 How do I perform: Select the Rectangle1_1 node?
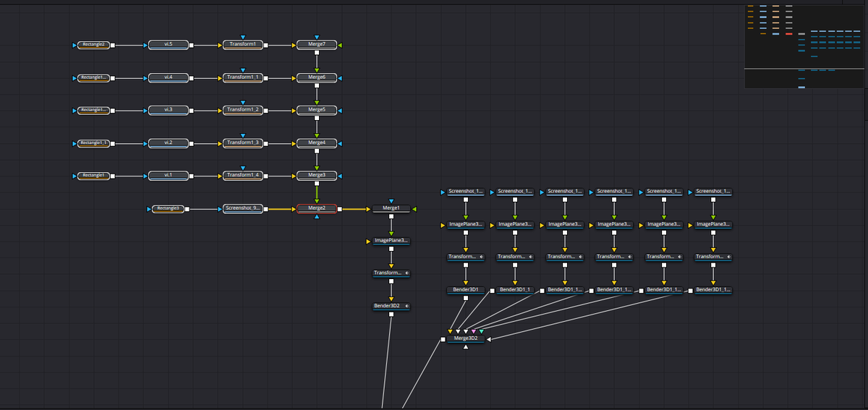pyautogui.click(x=93, y=143)
